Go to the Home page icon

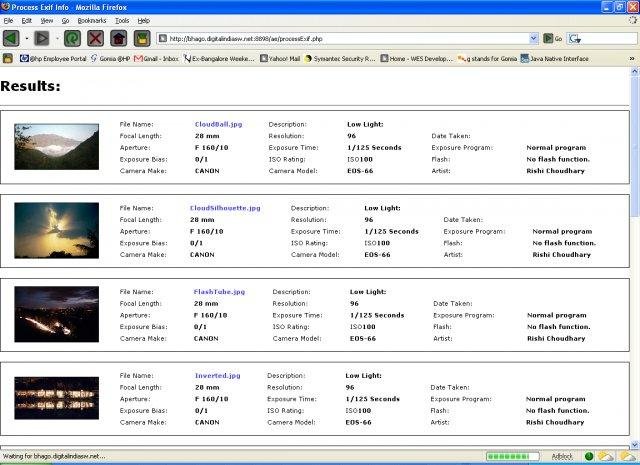[119, 39]
